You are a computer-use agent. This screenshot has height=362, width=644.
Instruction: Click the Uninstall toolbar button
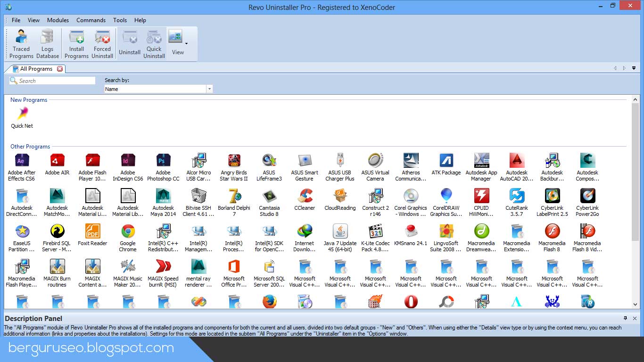click(130, 44)
